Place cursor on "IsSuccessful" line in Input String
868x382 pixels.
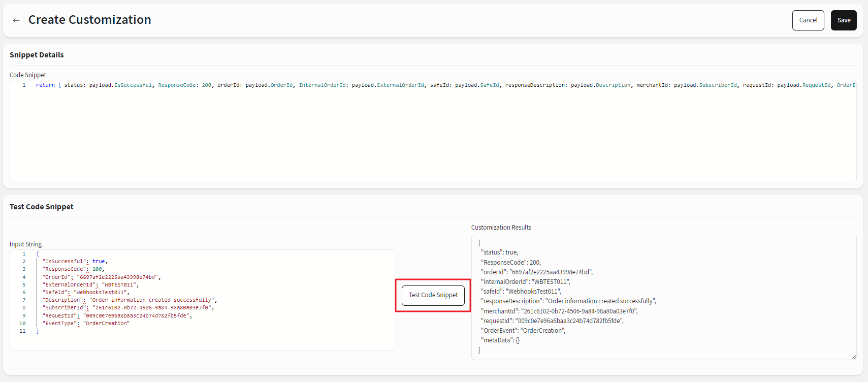coord(75,262)
